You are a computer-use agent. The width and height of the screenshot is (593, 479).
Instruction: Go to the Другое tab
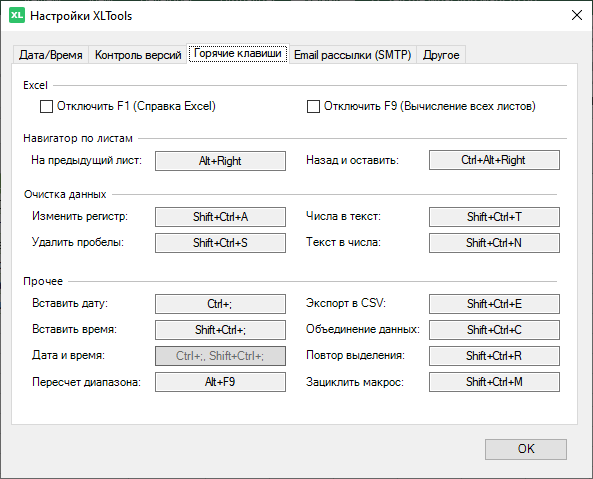tap(441, 55)
